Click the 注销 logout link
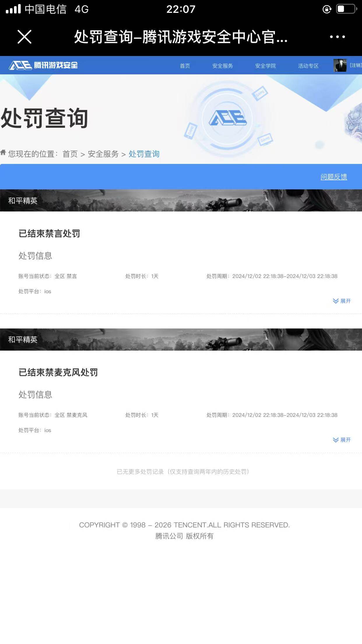Viewport: 362px width, 644px height. 356,65
